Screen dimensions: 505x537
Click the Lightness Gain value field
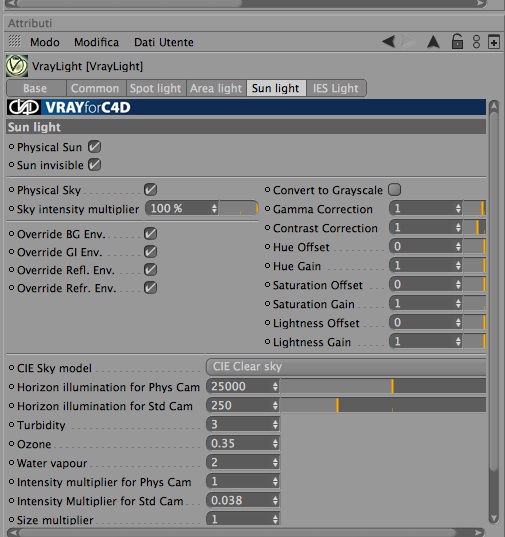click(426, 341)
